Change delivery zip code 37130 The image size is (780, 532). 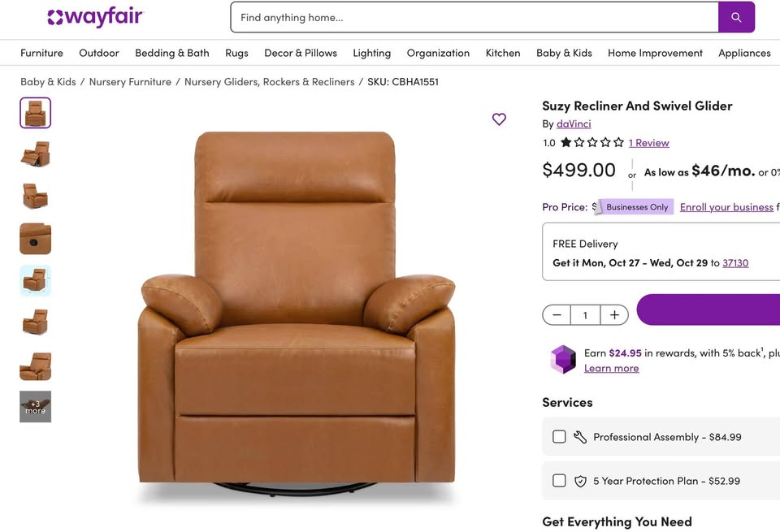coord(735,263)
